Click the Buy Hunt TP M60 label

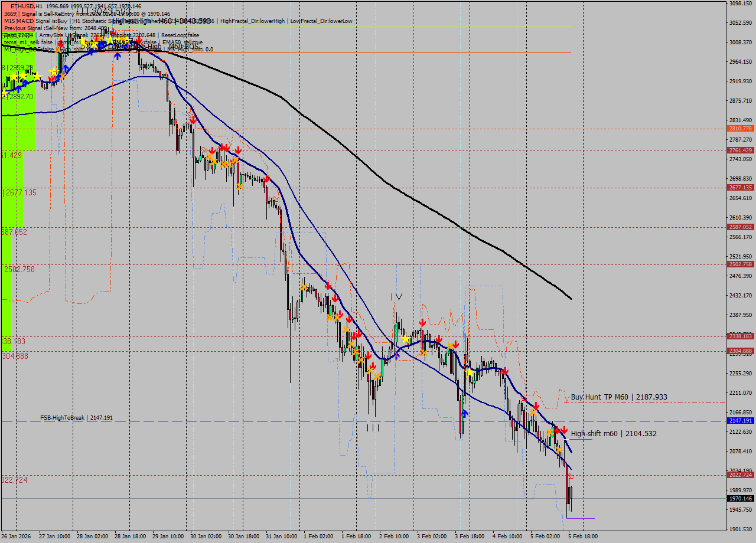(x=619, y=397)
